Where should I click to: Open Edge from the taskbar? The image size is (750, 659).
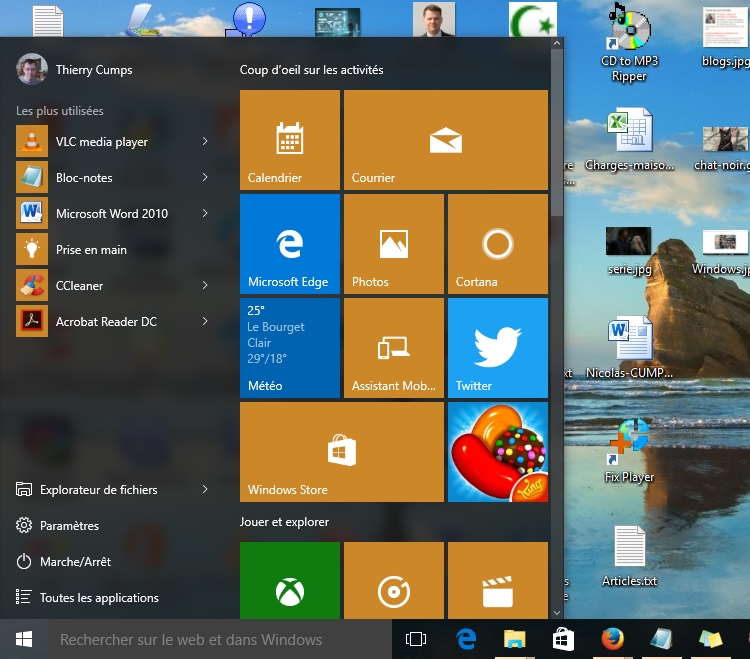pos(466,639)
